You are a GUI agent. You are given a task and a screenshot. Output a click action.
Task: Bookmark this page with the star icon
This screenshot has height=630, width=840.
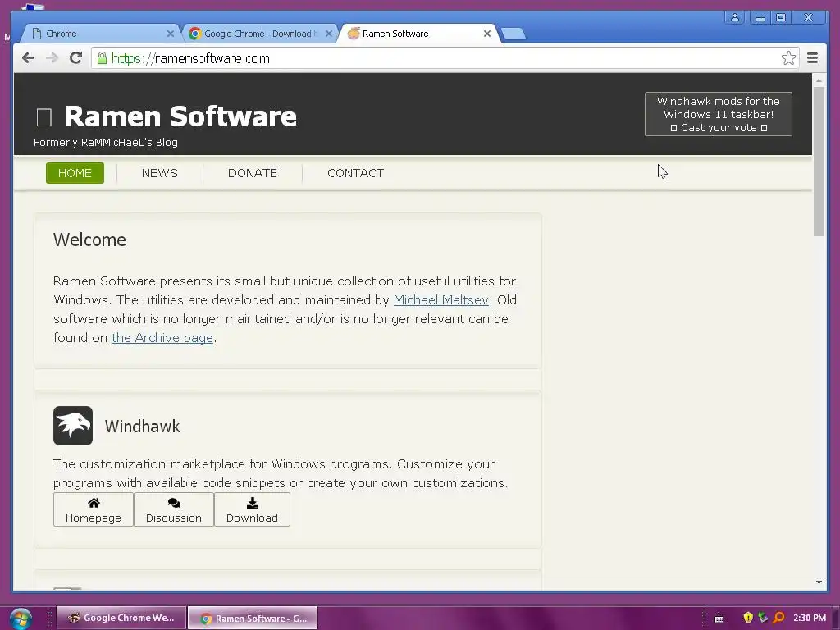(x=788, y=58)
